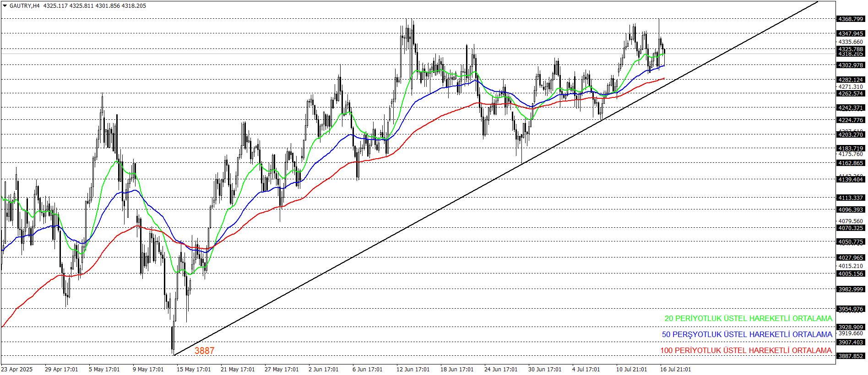Select the 4096.393 price level label
The width and height of the screenshot is (868, 375).
click(851, 209)
